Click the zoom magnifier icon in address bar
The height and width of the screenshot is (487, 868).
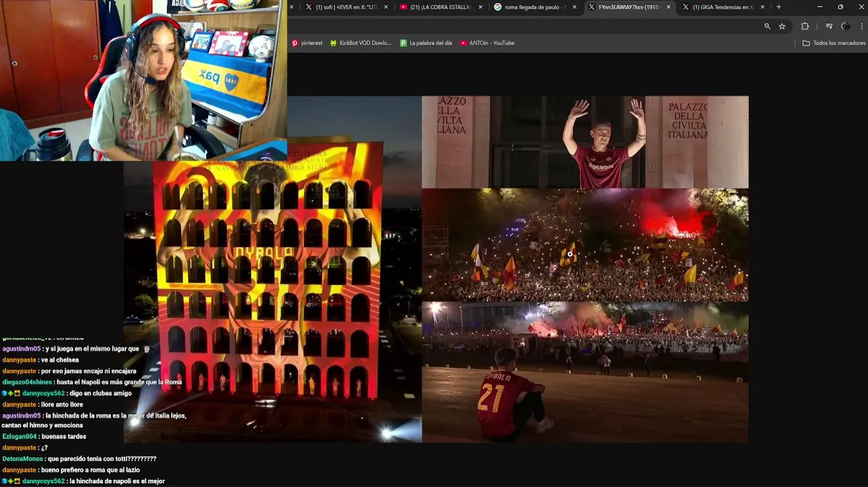click(x=767, y=26)
